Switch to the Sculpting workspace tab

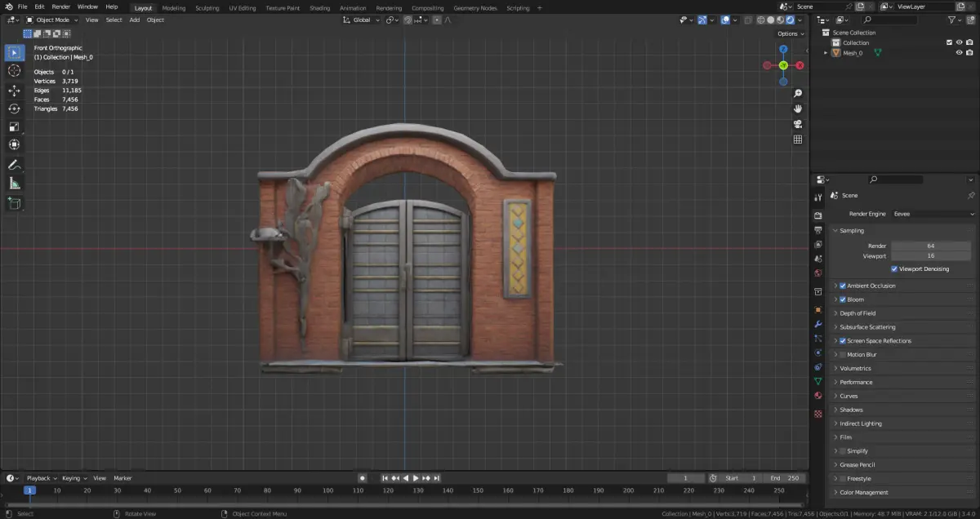[207, 7]
